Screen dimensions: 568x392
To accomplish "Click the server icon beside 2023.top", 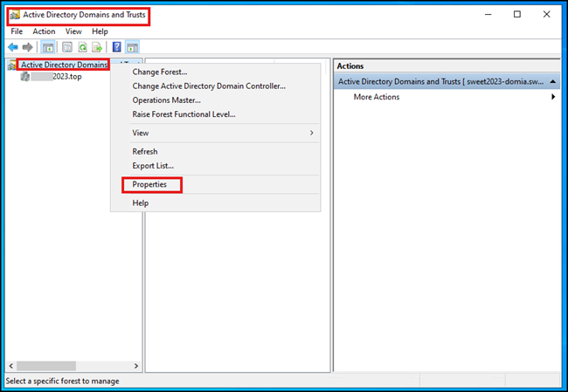I will (25, 76).
